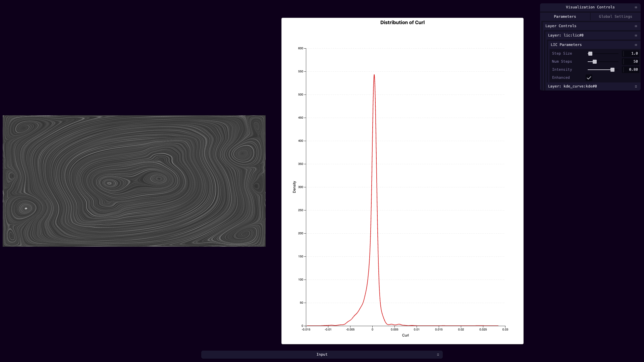Viewport: 644px width, 362px height.
Task: Click the Step Size label
Action: click(x=562, y=54)
